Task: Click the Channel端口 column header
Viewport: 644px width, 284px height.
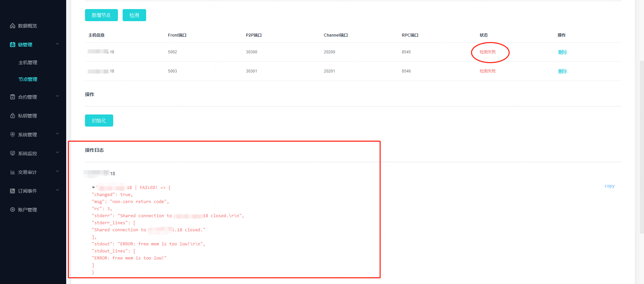Action: [x=336, y=35]
